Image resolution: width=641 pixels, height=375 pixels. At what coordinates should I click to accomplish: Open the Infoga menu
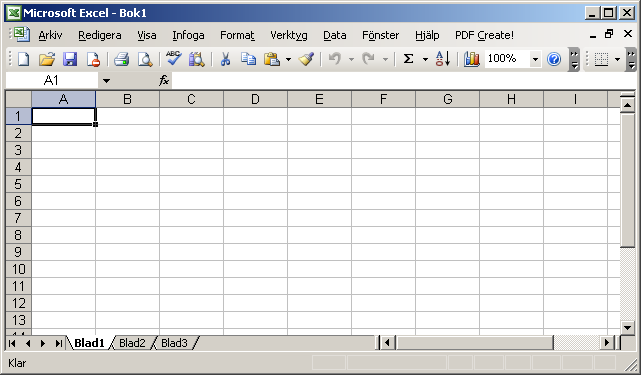[188, 36]
